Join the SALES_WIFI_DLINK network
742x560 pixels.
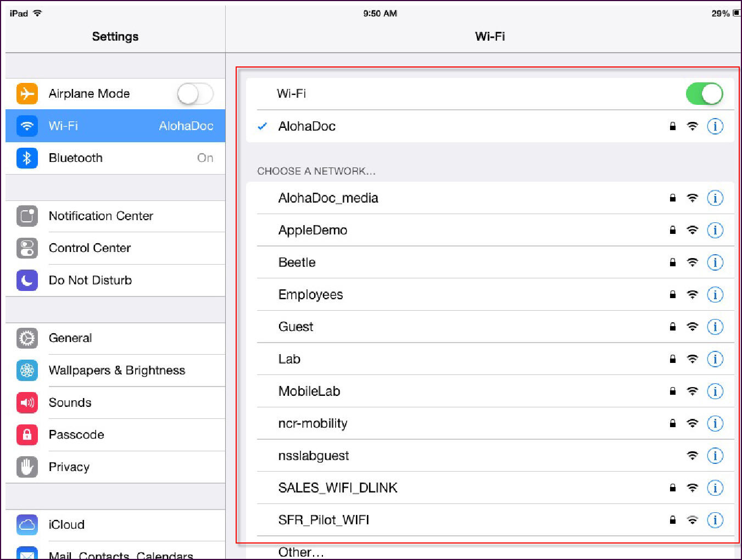coord(490,488)
